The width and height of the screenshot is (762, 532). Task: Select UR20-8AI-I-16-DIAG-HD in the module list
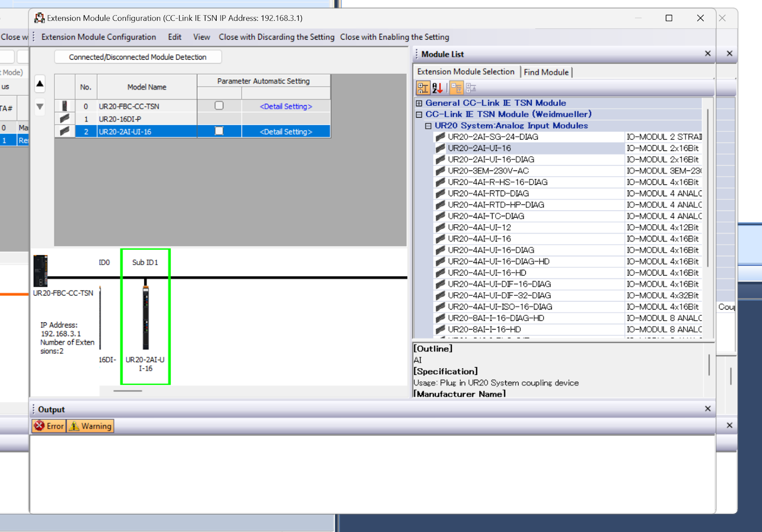[x=496, y=318]
